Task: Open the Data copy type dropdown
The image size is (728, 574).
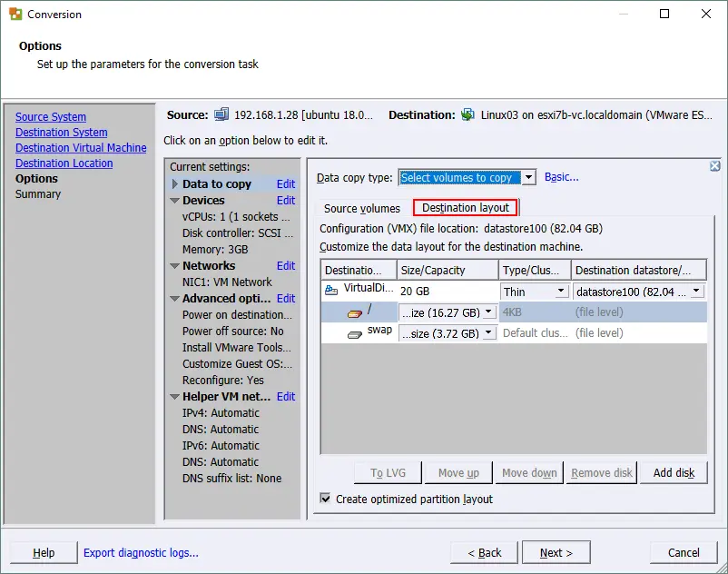Action: [529, 177]
